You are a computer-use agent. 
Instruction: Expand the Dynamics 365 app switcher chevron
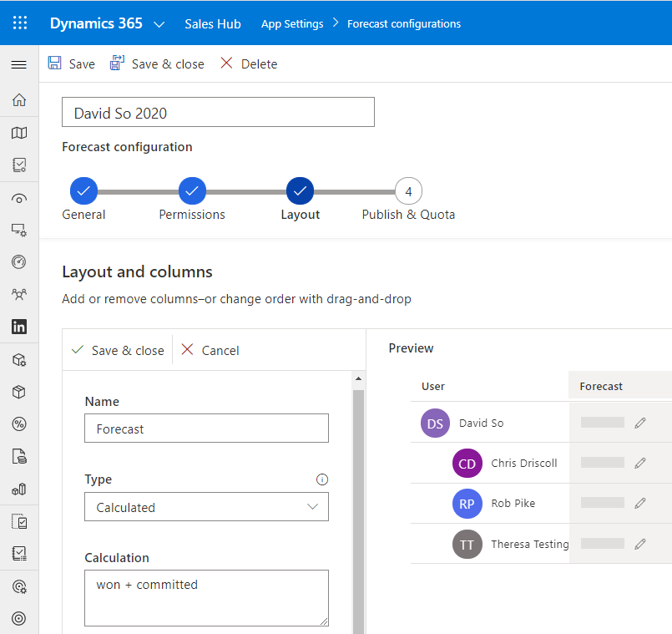click(159, 24)
